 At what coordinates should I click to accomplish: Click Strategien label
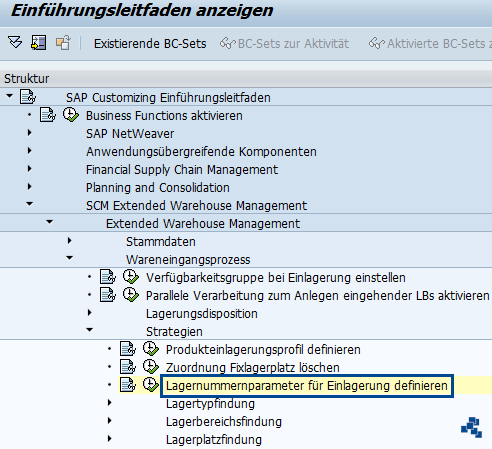(174, 332)
